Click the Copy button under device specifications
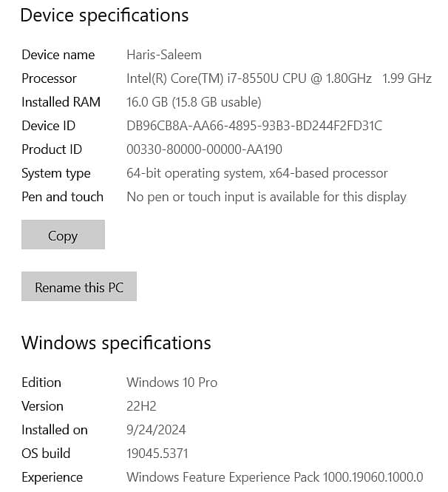 (x=63, y=235)
